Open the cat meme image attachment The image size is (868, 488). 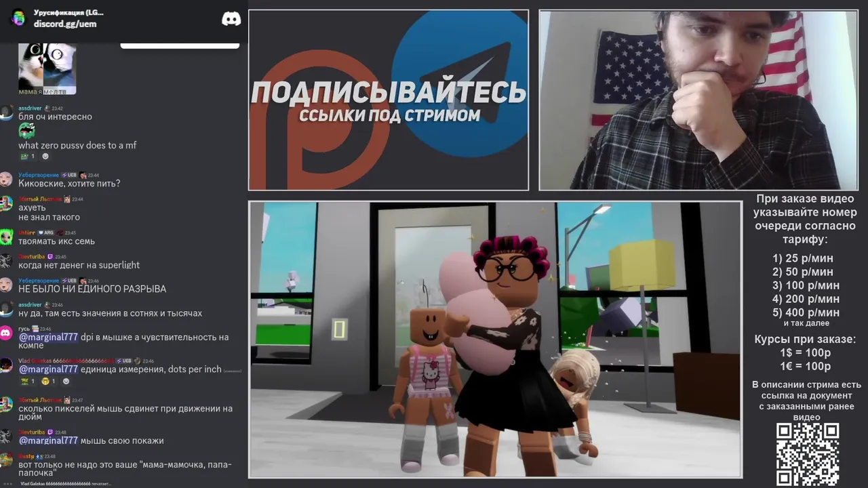47,69
